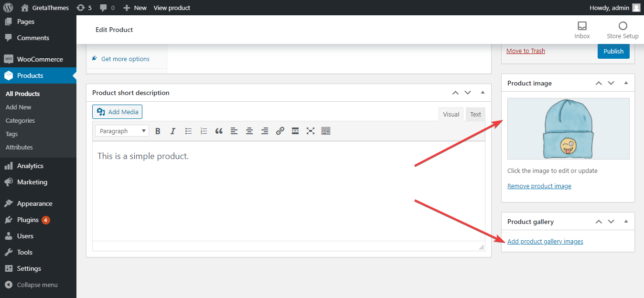Click the WordPress logo in admin bar
The width and height of the screenshot is (644, 298).
click(x=8, y=8)
